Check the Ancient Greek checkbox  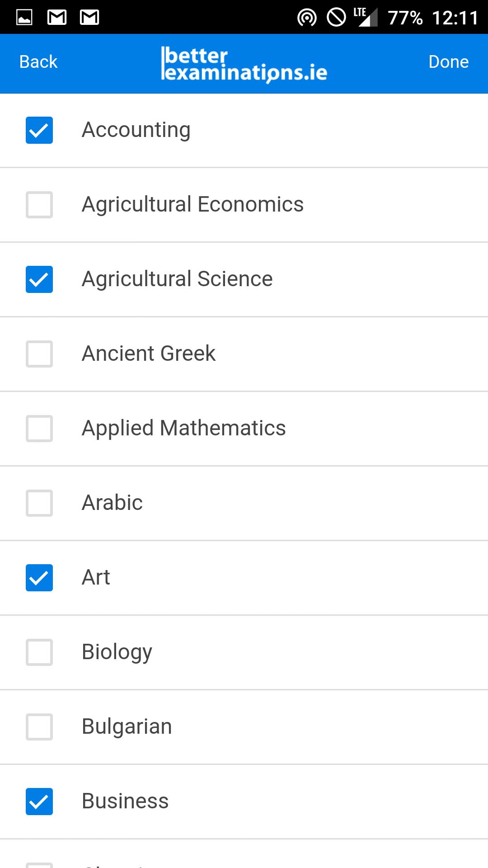click(39, 354)
